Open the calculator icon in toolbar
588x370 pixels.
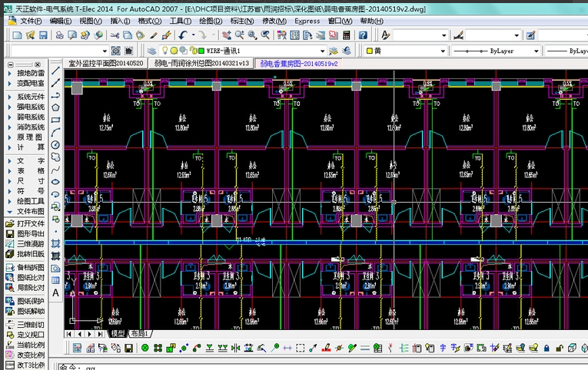[x=347, y=35]
